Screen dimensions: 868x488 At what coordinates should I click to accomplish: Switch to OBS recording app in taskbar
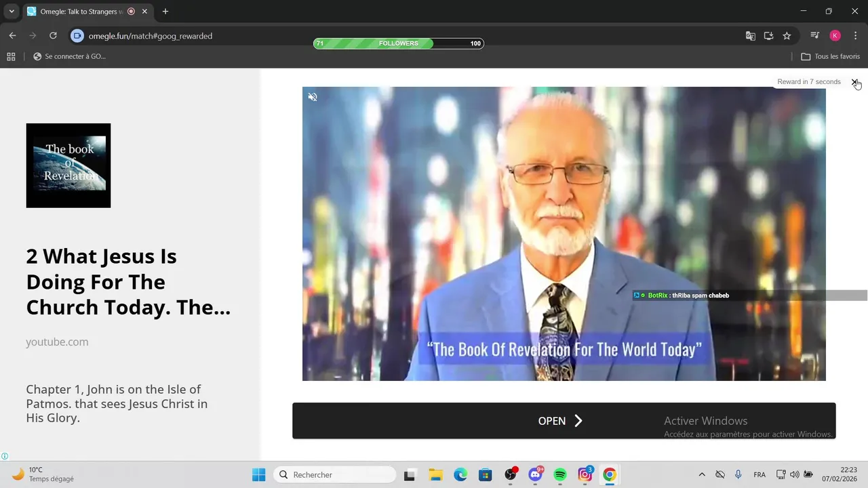coord(511,474)
